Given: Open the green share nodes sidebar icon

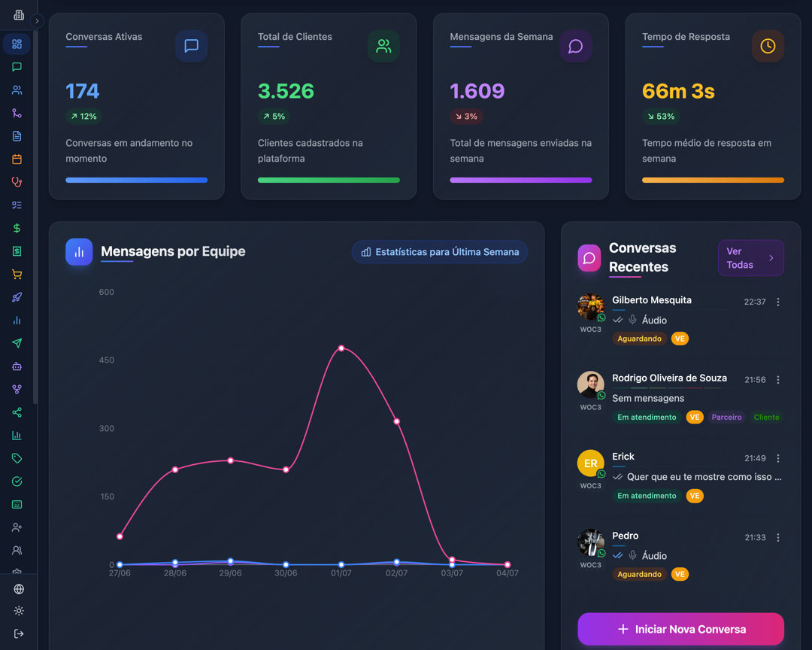Looking at the screenshot, I should 17,412.
